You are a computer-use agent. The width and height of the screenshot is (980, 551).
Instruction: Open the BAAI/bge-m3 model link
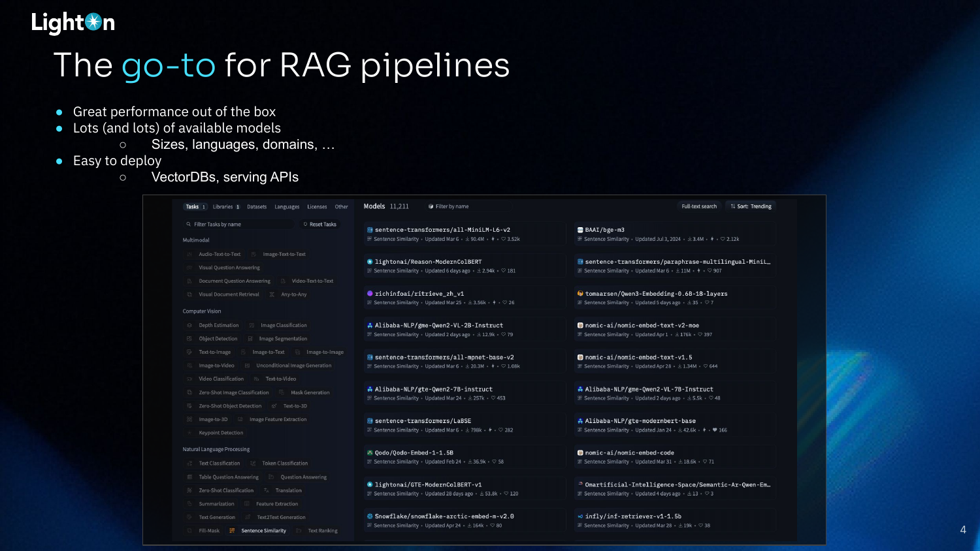coord(605,230)
